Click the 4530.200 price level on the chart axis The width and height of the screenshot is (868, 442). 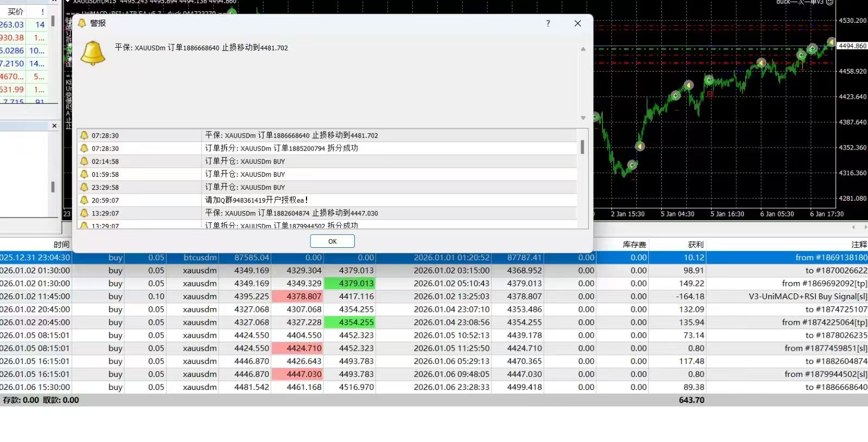pyautogui.click(x=853, y=21)
